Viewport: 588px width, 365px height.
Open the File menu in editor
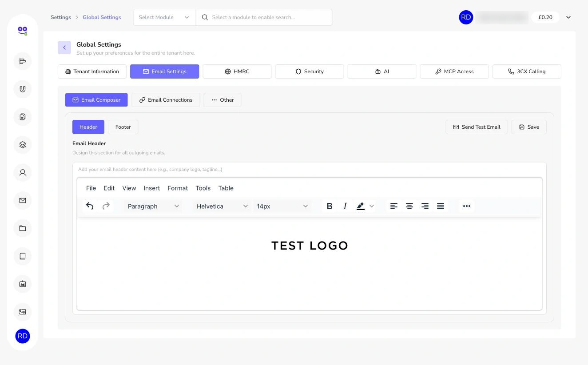click(x=91, y=188)
